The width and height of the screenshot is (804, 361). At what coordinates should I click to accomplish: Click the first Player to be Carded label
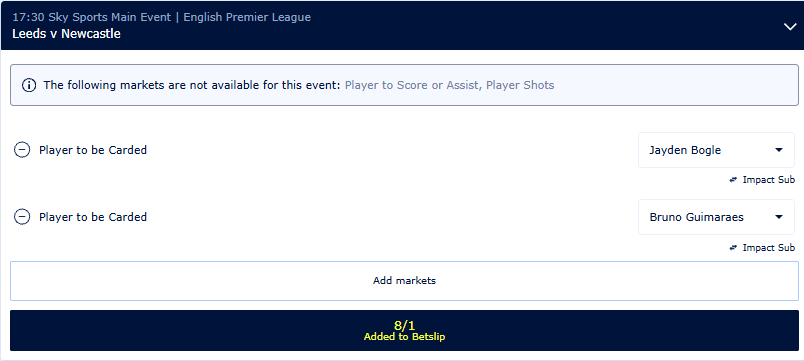point(93,150)
